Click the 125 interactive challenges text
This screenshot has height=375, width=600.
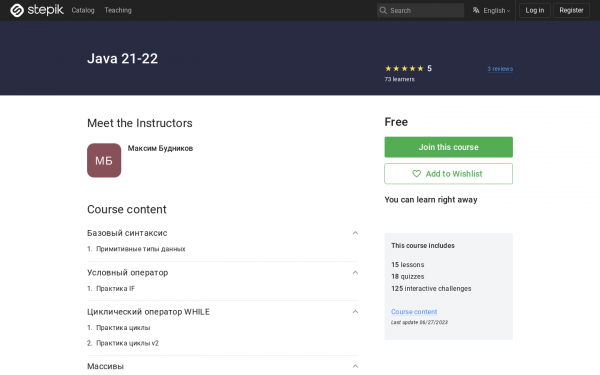point(431,289)
